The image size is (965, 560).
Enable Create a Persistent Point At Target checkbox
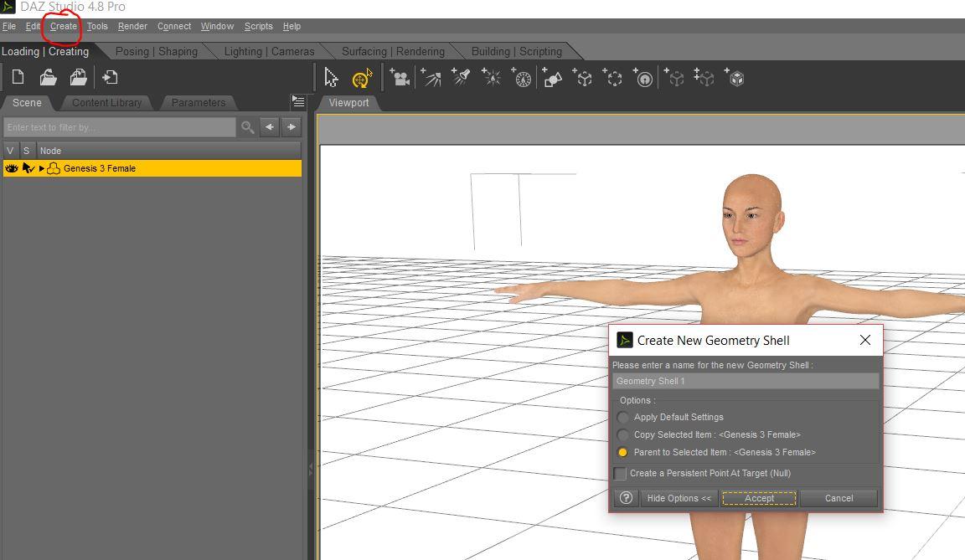tap(620, 474)
